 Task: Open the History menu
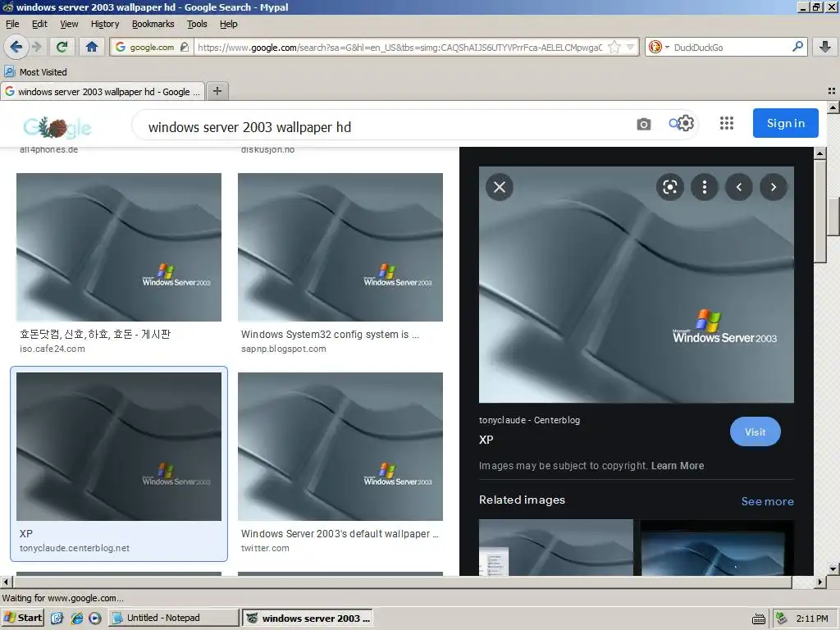point(104,24)
